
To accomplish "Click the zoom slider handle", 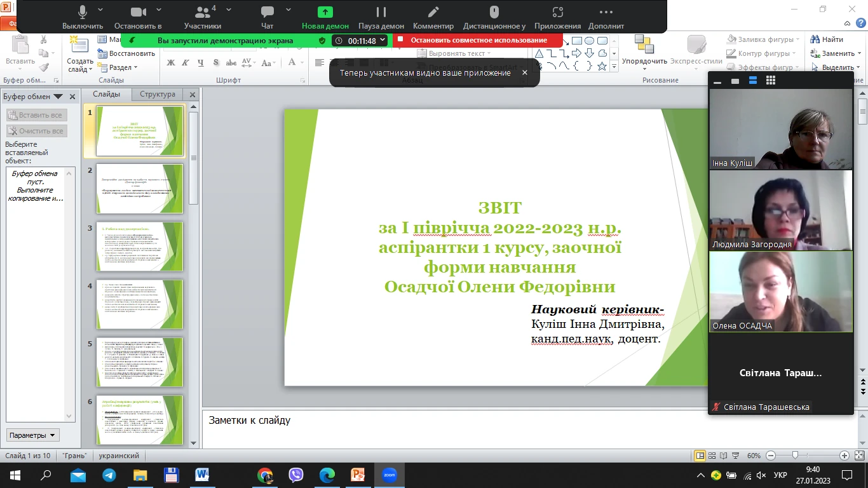I will 795,456.
